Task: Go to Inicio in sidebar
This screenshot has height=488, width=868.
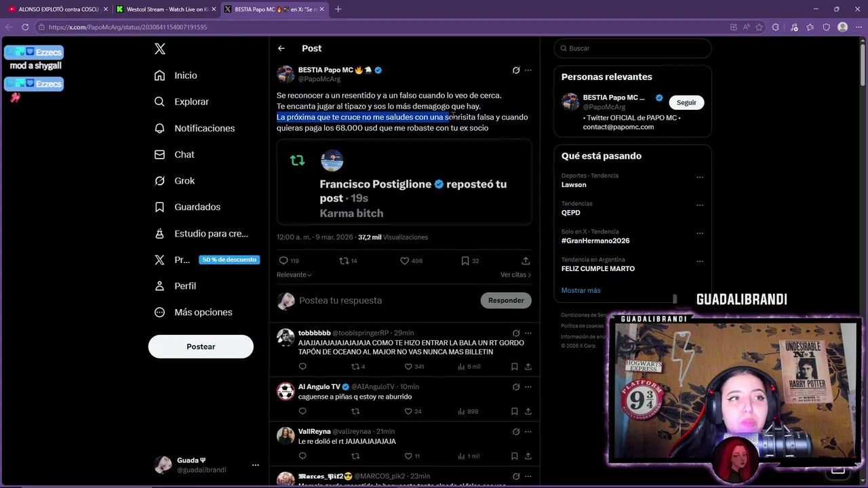Action: point(176,75)
